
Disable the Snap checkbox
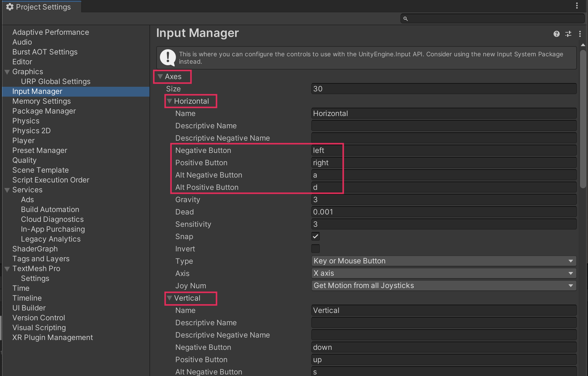[316, 236]
